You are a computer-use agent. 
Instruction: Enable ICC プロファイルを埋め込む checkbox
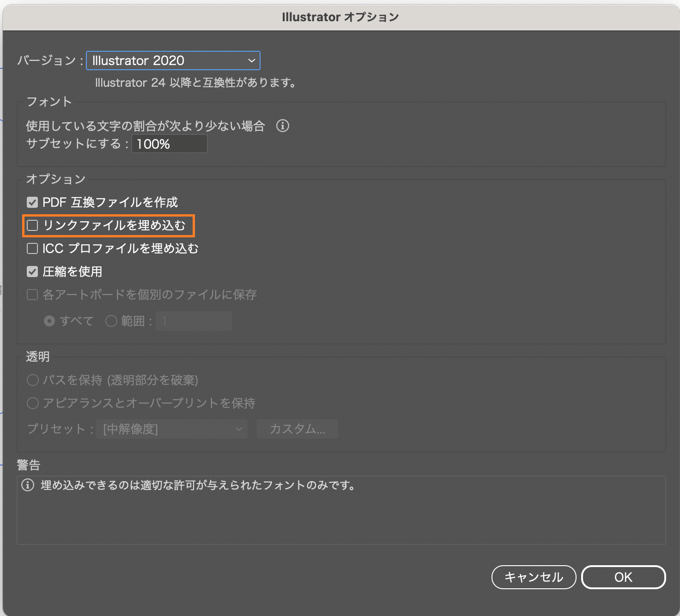coord(32,248)
